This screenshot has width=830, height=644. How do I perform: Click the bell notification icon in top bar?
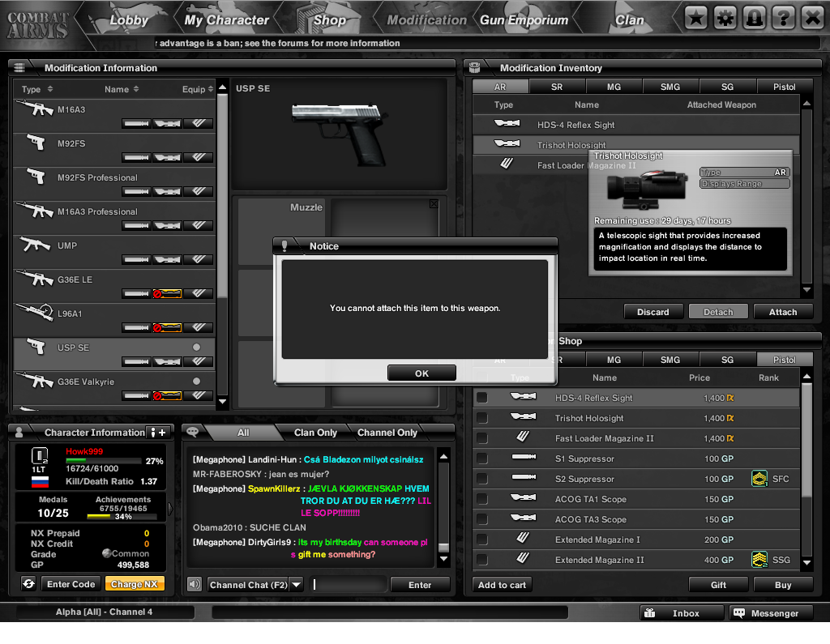coord(755,19)
